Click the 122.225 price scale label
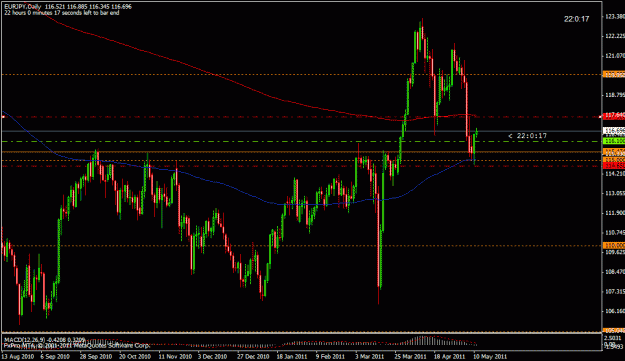Image resolution: width=625 pixels, height=361 pixels. 615,36
